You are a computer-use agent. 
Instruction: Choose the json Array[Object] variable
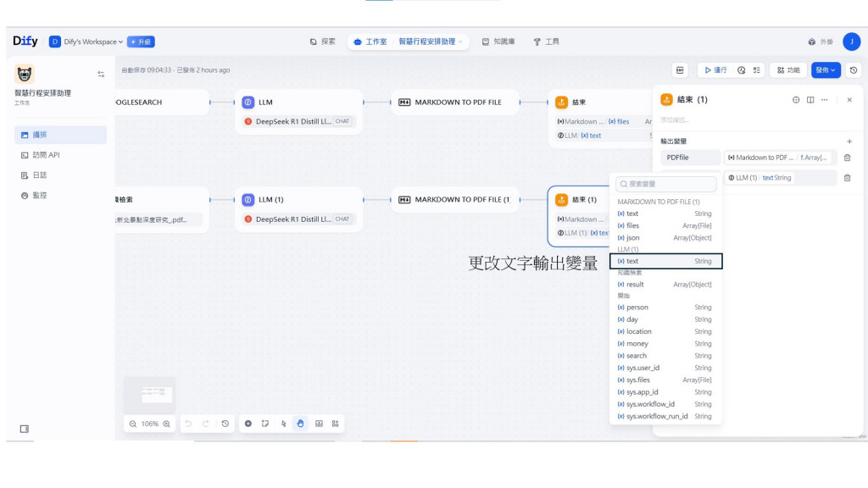tap(665, 238)
